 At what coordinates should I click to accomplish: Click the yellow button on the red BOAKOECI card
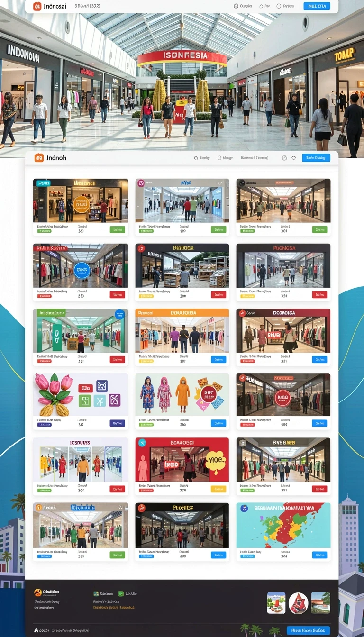click(x=218, y=489)
